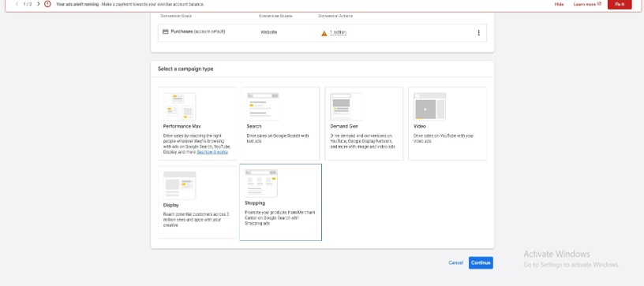Hide the overdue payment notification

(x=559, y=4)
